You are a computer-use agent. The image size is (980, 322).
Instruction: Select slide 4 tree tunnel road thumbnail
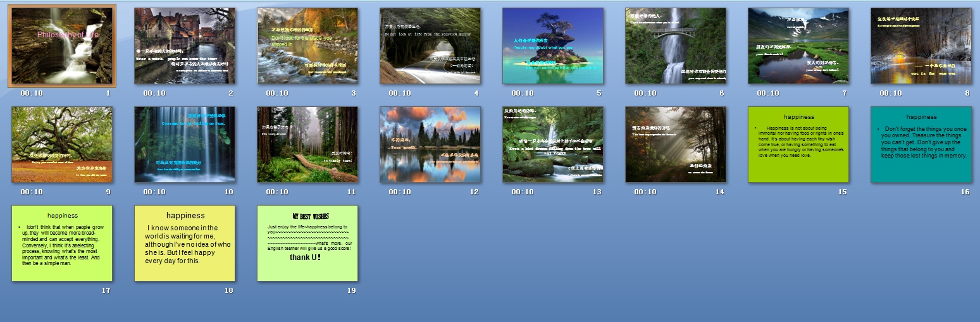[430, 46]
